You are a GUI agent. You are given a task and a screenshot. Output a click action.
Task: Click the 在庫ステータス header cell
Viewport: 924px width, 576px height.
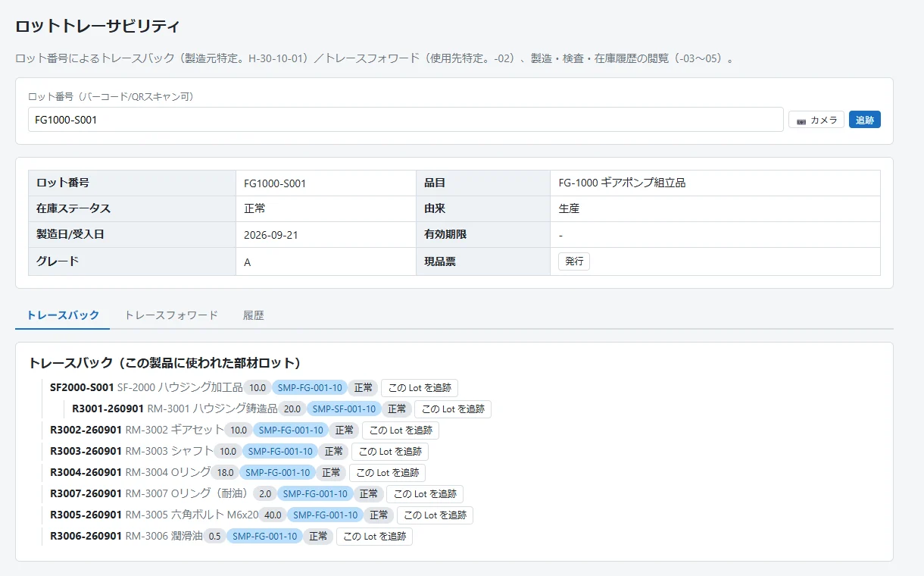pos(133,209)
